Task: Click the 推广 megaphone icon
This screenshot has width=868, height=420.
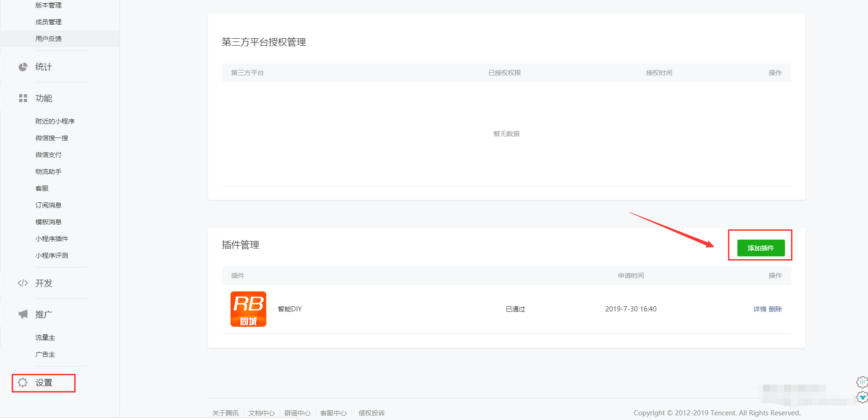Action: click(23, 314)
